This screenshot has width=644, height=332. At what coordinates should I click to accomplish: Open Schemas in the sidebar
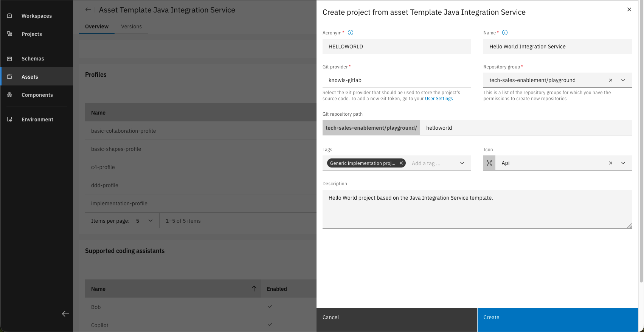coord(33,59)
